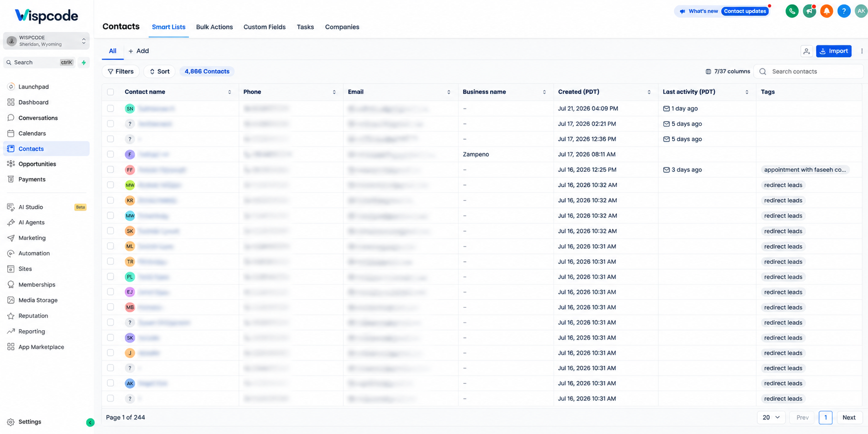Open the orange notifications bell

826,11
